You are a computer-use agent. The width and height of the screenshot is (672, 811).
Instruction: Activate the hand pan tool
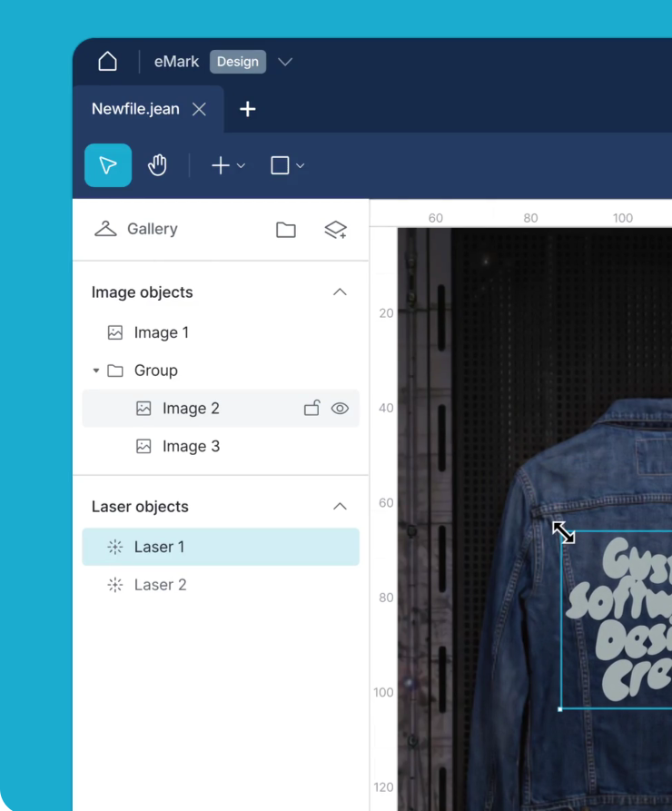[x=157, y=165]
